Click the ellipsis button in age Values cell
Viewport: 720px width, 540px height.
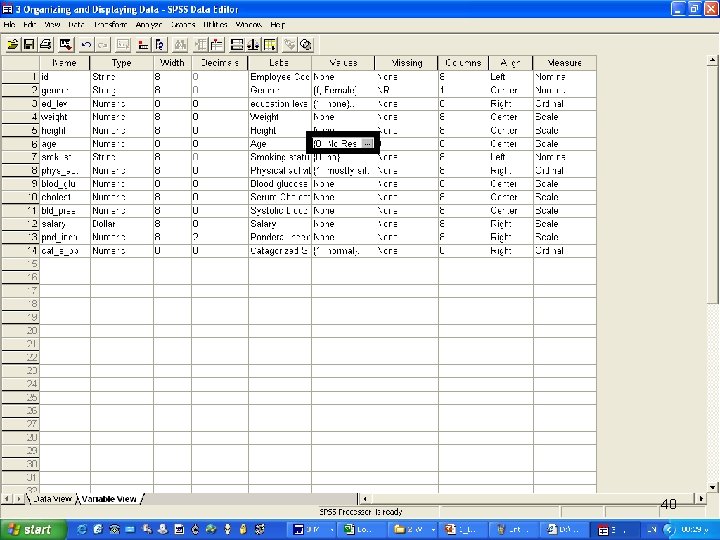coord(367,144)
